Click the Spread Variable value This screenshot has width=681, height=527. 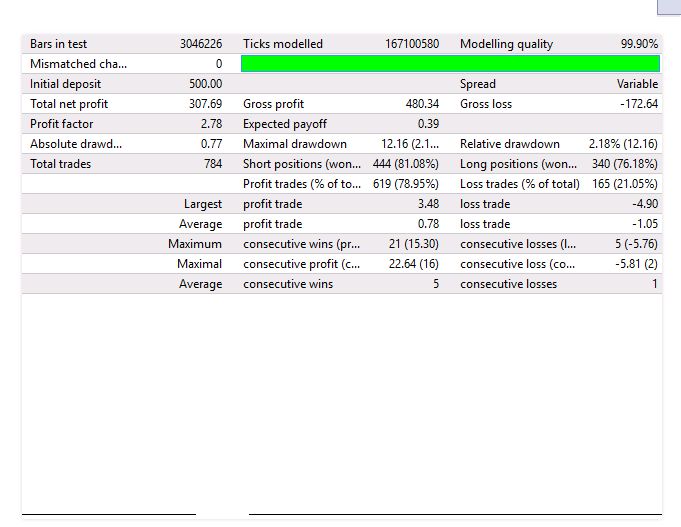tap(637, 84)
